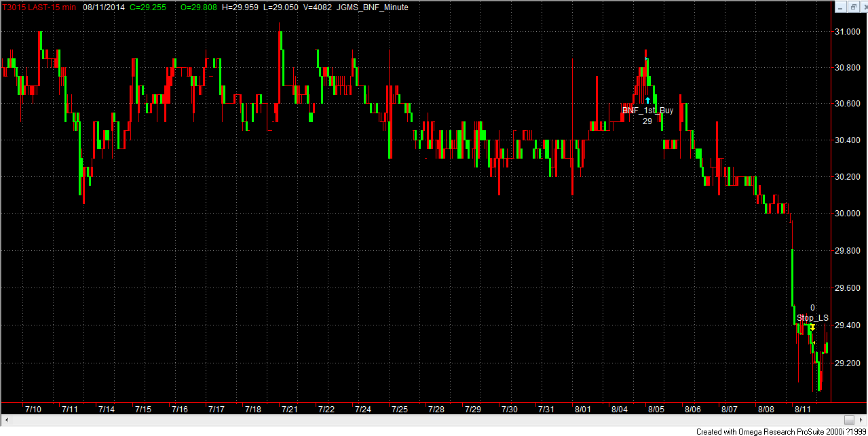This screenshot has height=436, width=868.
Task: Click the 30.800 price axis label
Action: tap(848, 68)
